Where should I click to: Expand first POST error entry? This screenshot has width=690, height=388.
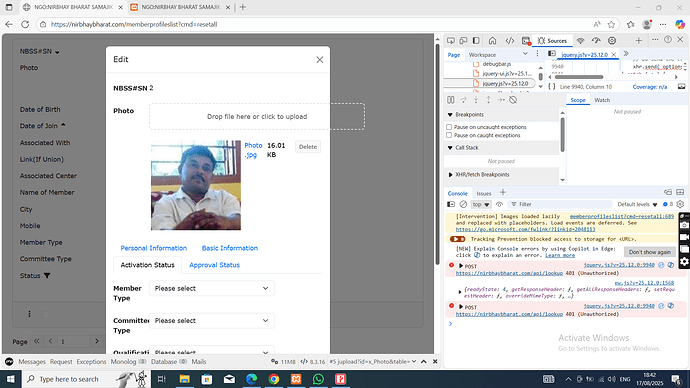pos(461,266)
